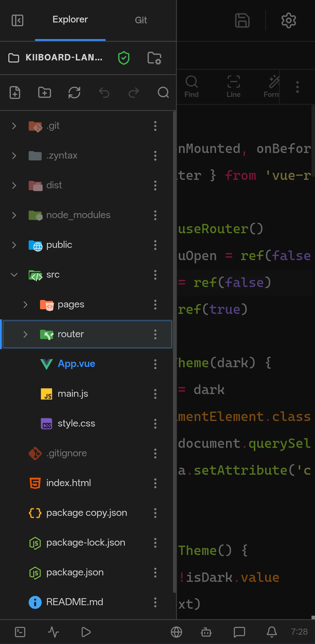The width and height of the screenshot is (315, 644).
Task: Click the save file icon
Action: pyautogui.click(x=242, y=20)
